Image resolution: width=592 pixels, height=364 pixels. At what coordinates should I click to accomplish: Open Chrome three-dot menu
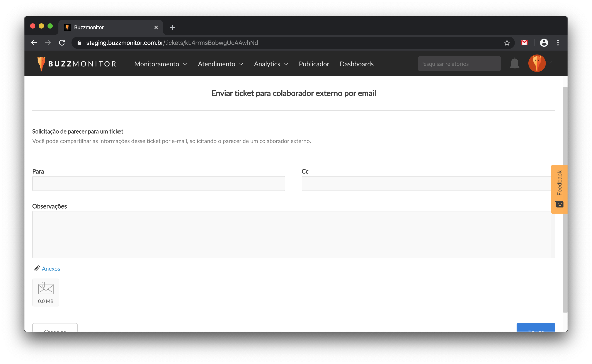tap(558, 43)
